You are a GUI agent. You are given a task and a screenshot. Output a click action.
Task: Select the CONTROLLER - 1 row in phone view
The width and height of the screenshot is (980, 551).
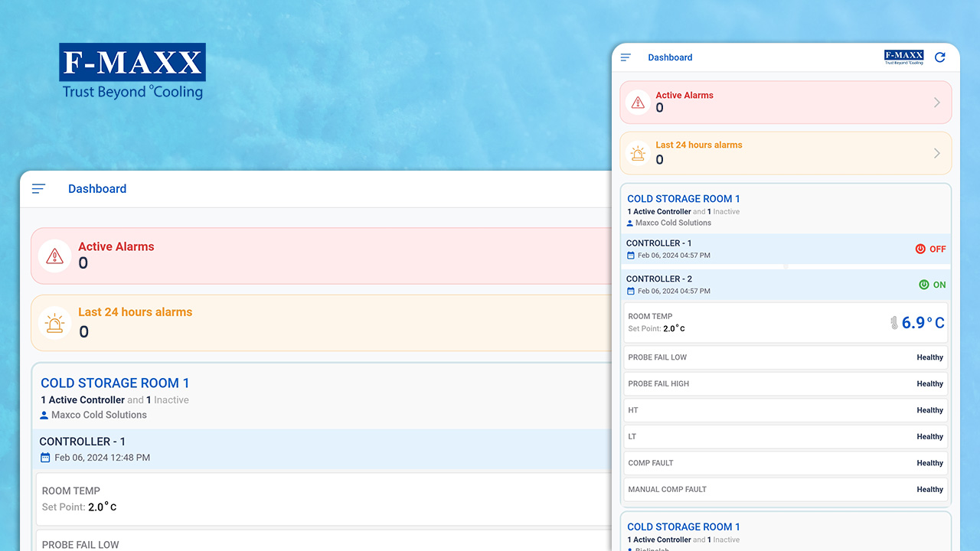[x=786, y=249]
